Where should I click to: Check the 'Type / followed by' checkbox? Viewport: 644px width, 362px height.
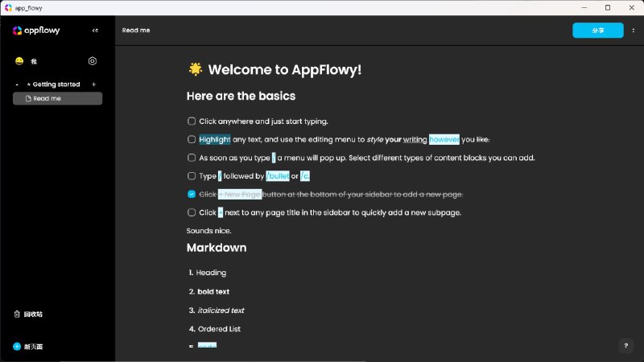click(192, 176)
